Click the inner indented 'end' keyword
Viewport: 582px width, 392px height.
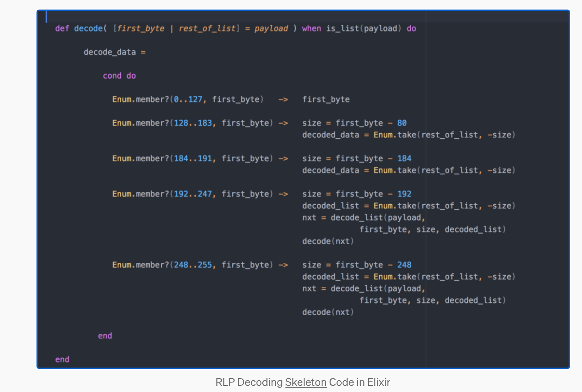pyautogui.click(x=105, y=336)
